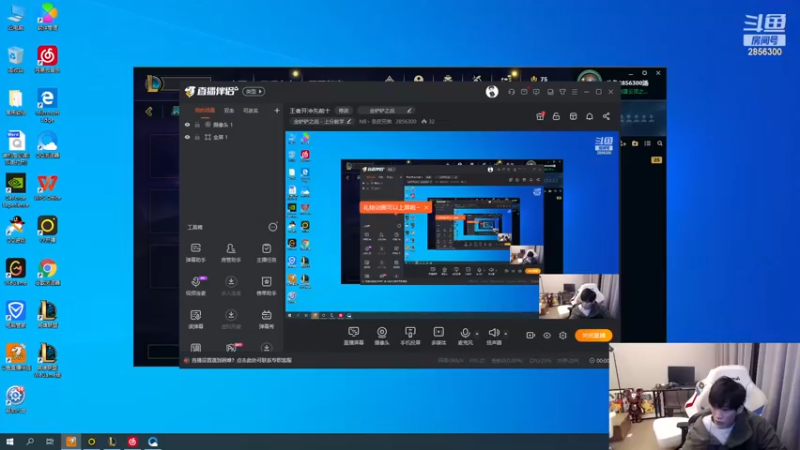The image size is (800, 450).
Task: Open the settings help link in status bar
Action: point(241,360)
